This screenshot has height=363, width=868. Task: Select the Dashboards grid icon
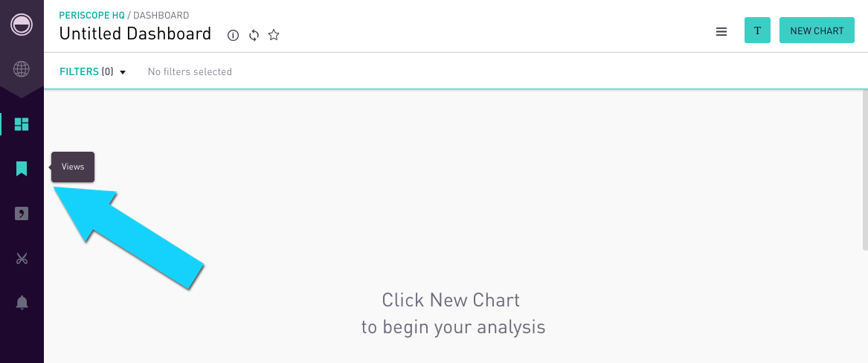pyautogui.click(x=22, y=124)
